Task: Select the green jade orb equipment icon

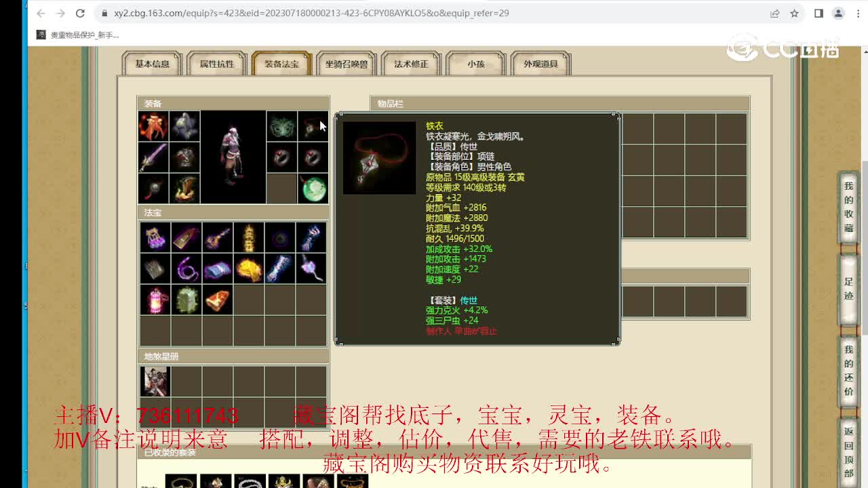Action: (313, 188)
